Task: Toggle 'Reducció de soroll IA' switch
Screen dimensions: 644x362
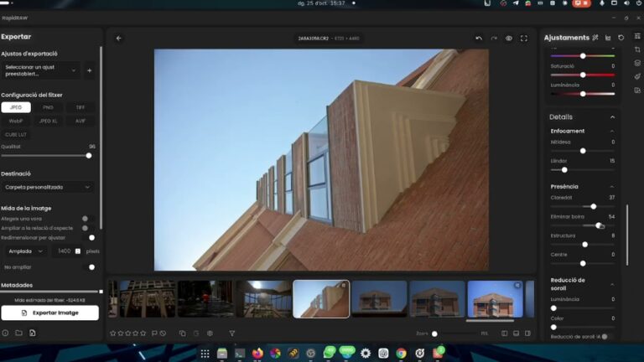Action: (x=608, y=337)
